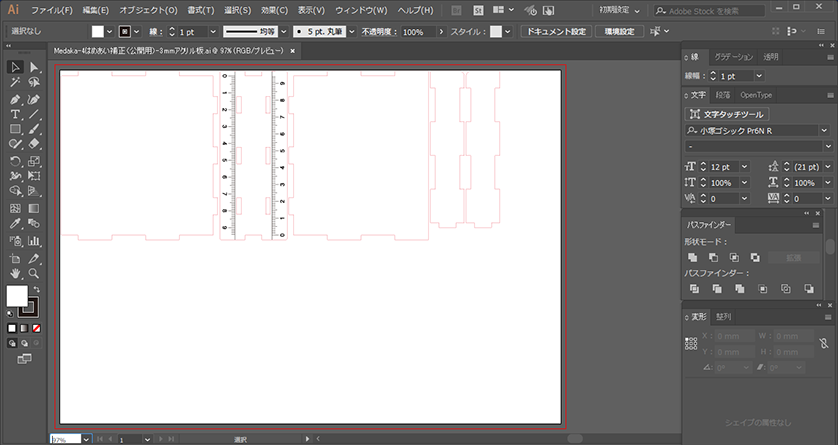Select the Direct Selection tool
838x445 pixels.
coord(34,67)
